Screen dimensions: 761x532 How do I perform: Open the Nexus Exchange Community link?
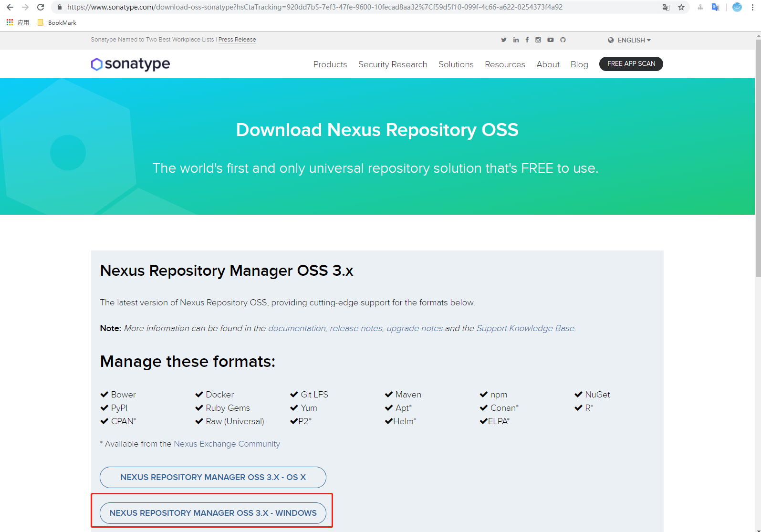coord(227,444)
